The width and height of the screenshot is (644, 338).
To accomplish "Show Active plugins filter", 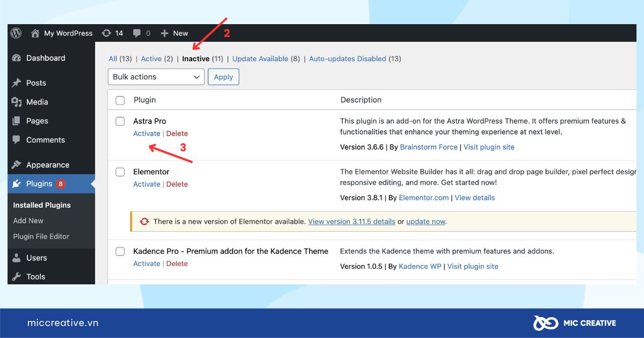I will [151, 58].
